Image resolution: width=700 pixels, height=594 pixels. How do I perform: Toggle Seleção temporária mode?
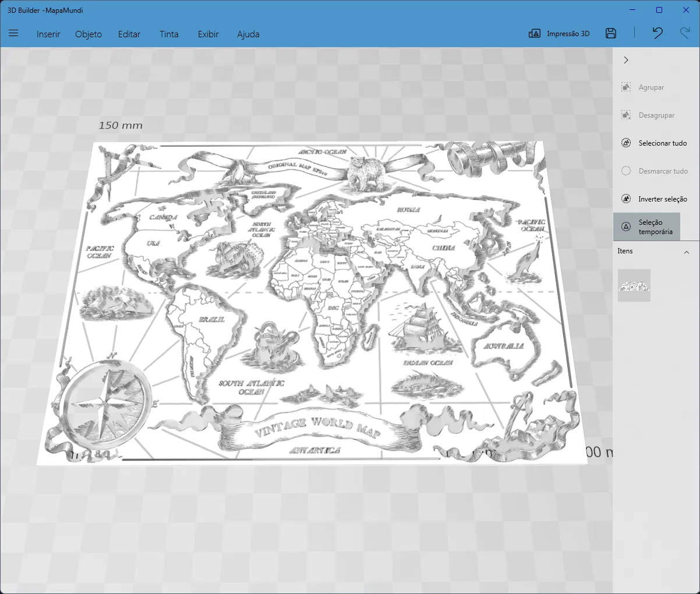point(646,227)
